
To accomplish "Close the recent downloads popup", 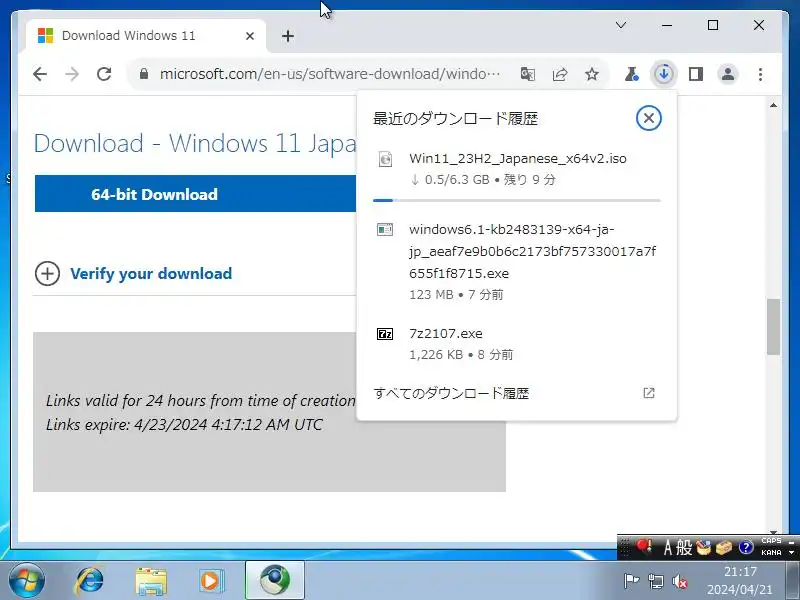I will point(648,118).
